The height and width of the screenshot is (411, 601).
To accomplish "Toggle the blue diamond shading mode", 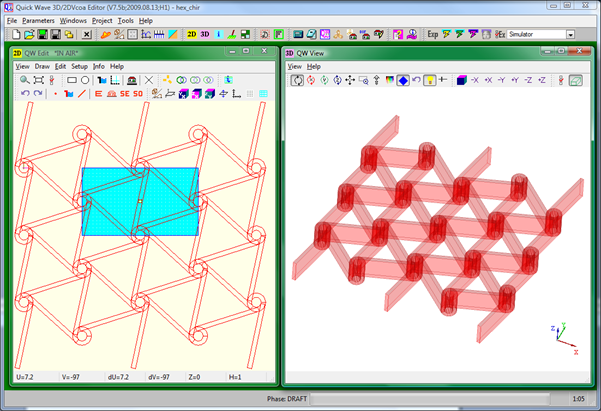I will tap(401, 80).
